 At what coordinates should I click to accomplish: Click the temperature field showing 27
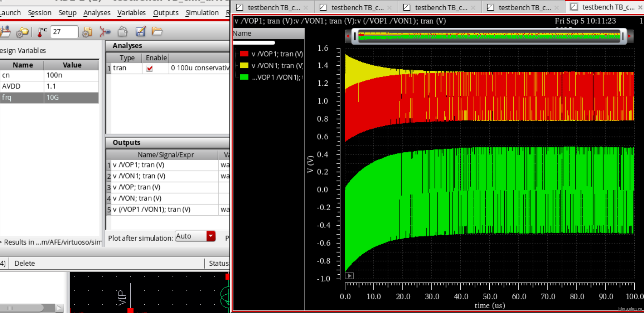64,32
